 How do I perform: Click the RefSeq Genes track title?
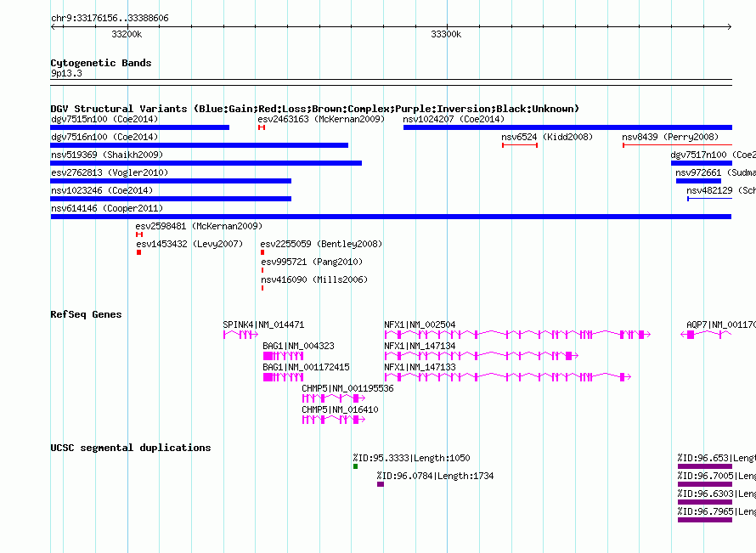tap(86, 314)
